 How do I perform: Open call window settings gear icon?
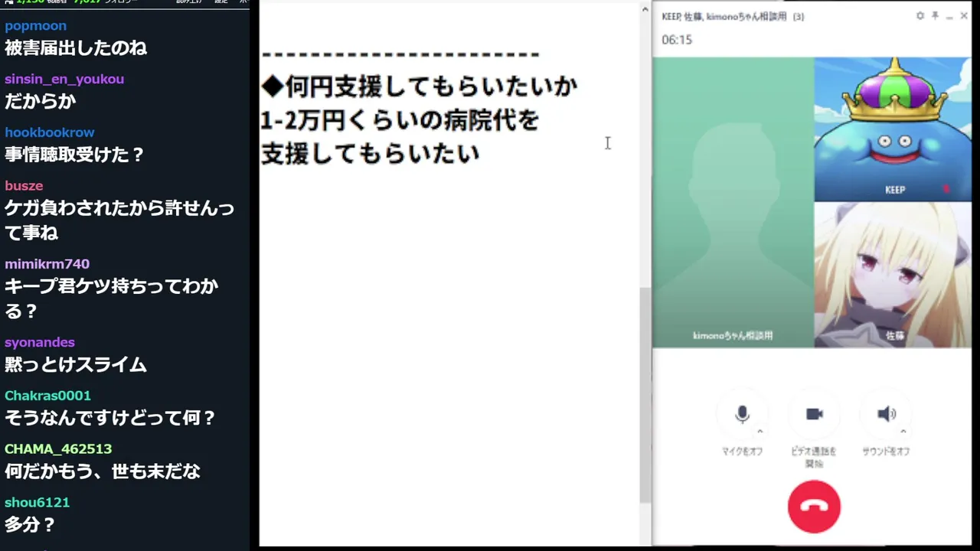920,16
